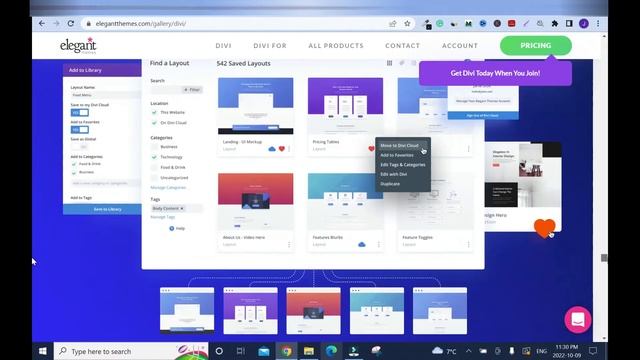Open ALL PRODUCTS nav menu
Screen dimensions: 640x360
336,46
